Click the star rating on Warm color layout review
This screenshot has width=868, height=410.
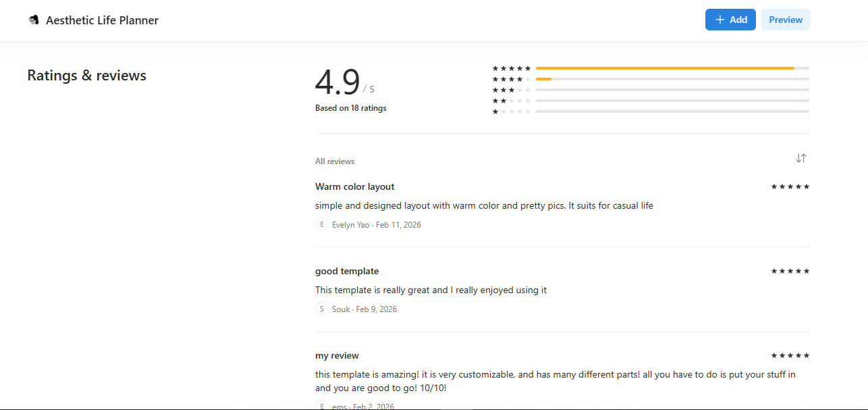pos(790,186)
